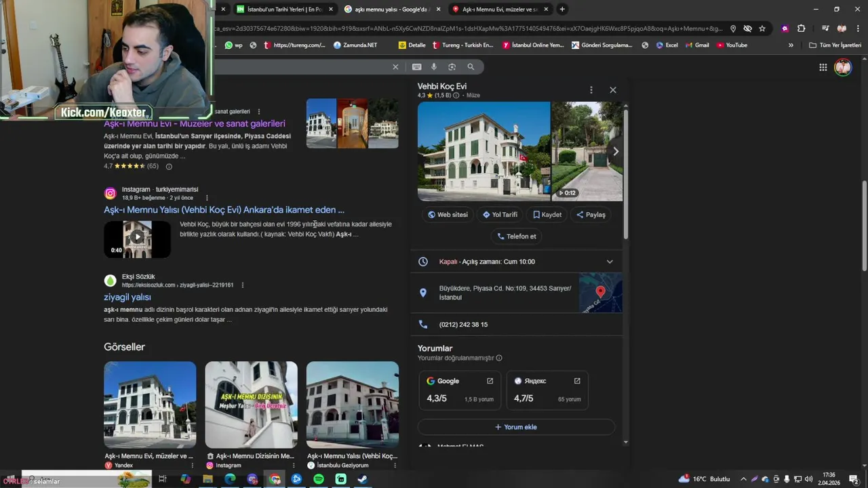Open the rating info icon beside 4,7 stars
This screenshot has height=488, width=868.
(169, 166)
